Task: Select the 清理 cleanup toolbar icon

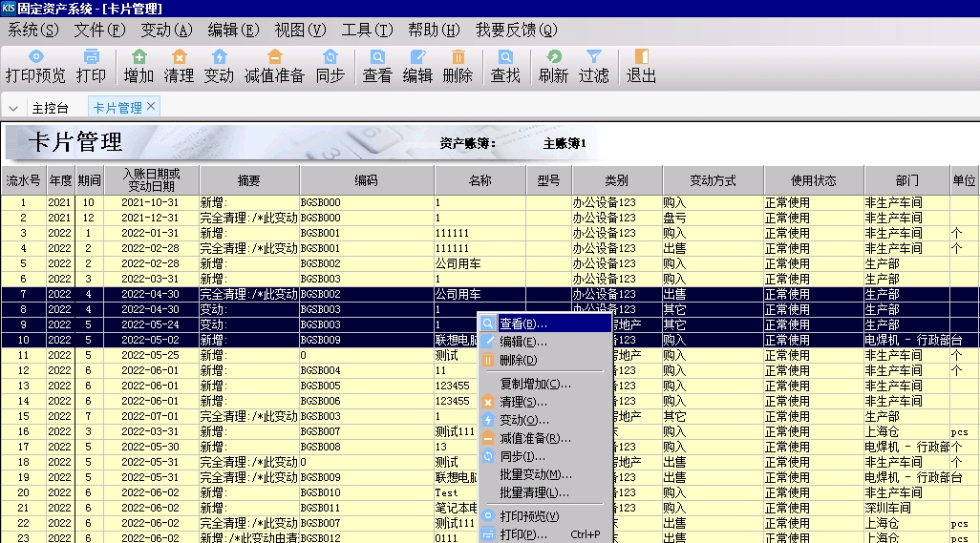Action: click(x=179, y=67)
